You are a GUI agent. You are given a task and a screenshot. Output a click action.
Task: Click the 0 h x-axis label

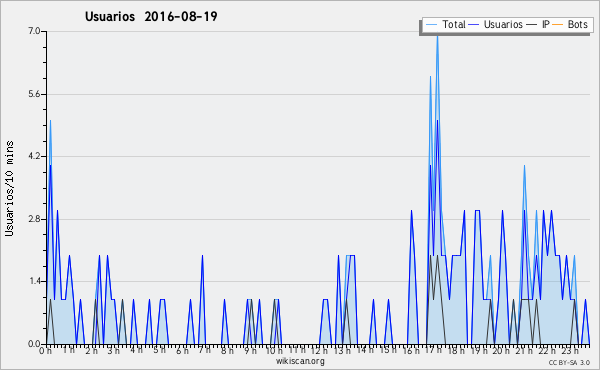[x=45, y=350]
